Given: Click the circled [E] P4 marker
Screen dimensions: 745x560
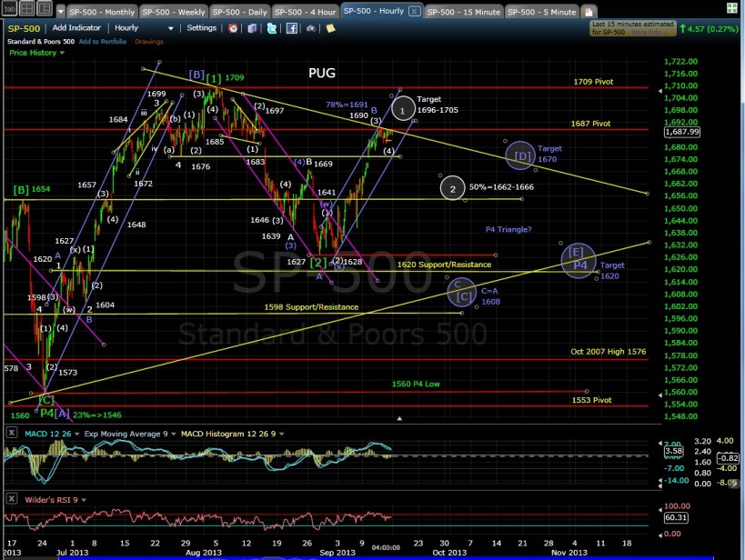Looking at the screenshot, I should coord(579,260).
